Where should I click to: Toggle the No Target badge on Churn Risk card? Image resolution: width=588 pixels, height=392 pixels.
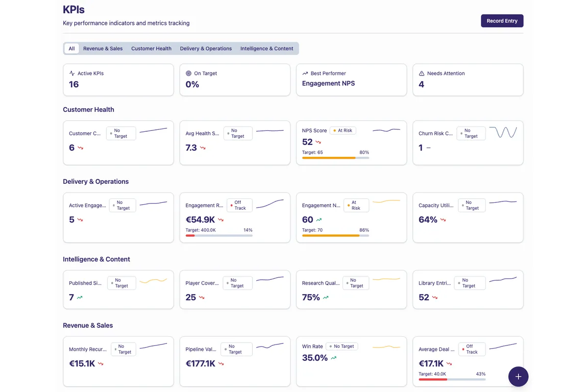click(470, 133)
